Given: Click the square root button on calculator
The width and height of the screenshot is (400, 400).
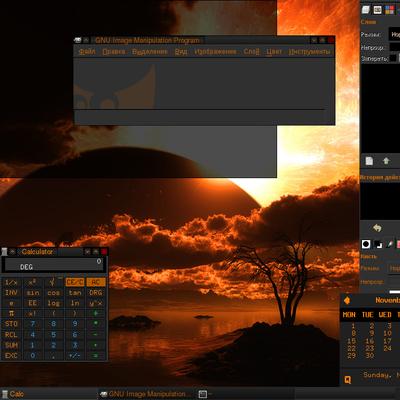Looking at the screenshot, I should 53,282.
